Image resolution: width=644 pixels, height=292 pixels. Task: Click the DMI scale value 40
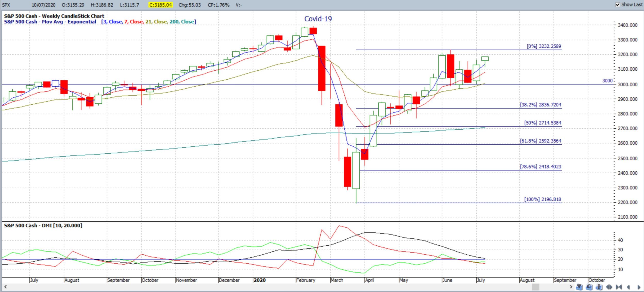pos(621,240)
